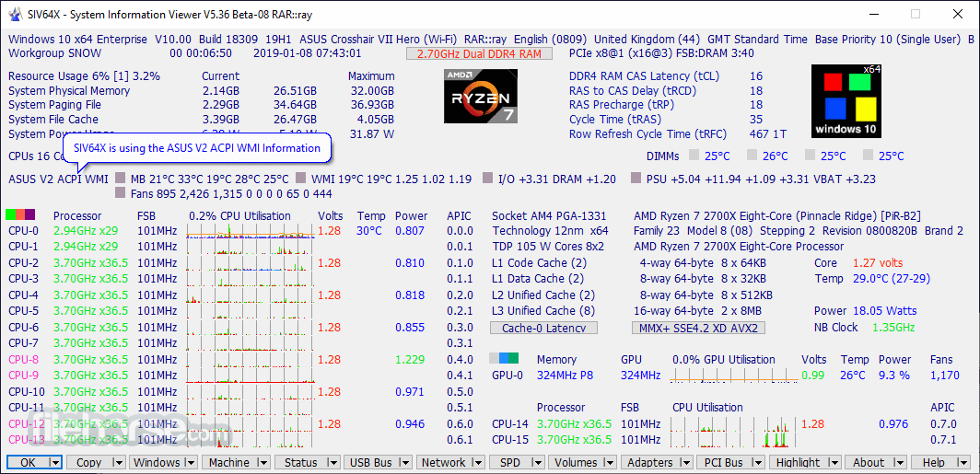980x474 pixels.
Task: Click the Help button
Action: click(x=934, y=463)
